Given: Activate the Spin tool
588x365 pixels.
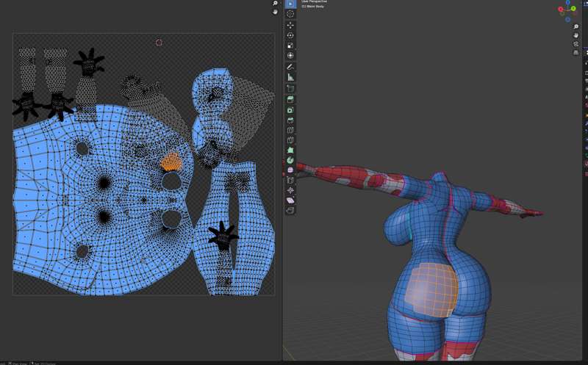Looking at the screenshot, I should (x=290, y=160).
